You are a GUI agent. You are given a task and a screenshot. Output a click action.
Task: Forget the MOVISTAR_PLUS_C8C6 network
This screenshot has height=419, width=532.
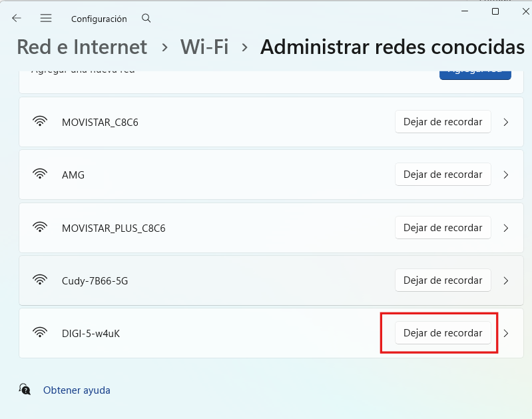pyautogui.click(x=443, y=228)
